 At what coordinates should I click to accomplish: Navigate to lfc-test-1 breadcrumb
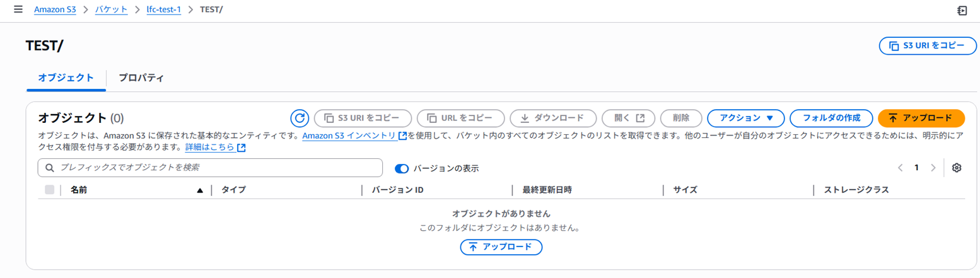coord(163,10)
